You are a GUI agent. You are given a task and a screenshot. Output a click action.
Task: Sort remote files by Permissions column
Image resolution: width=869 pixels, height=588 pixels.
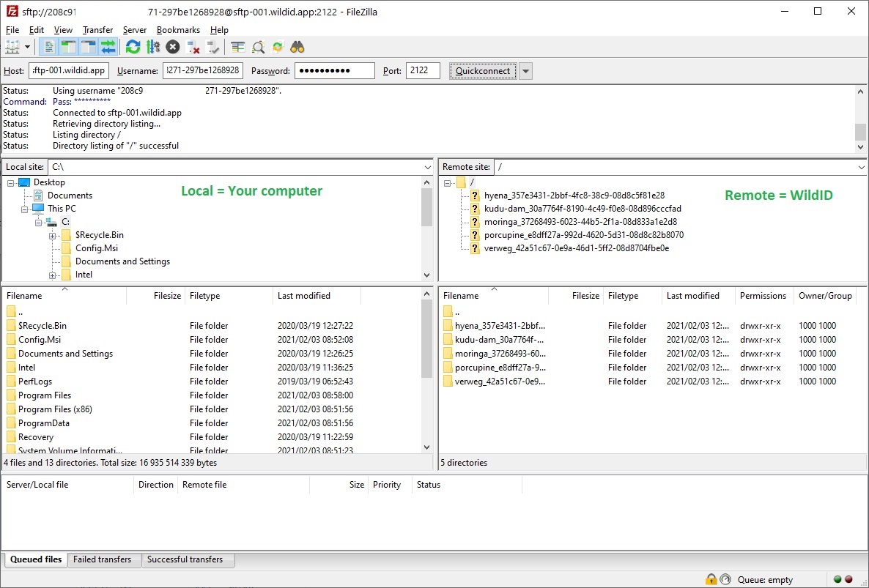pyautogui.click(x=763, y=296)
